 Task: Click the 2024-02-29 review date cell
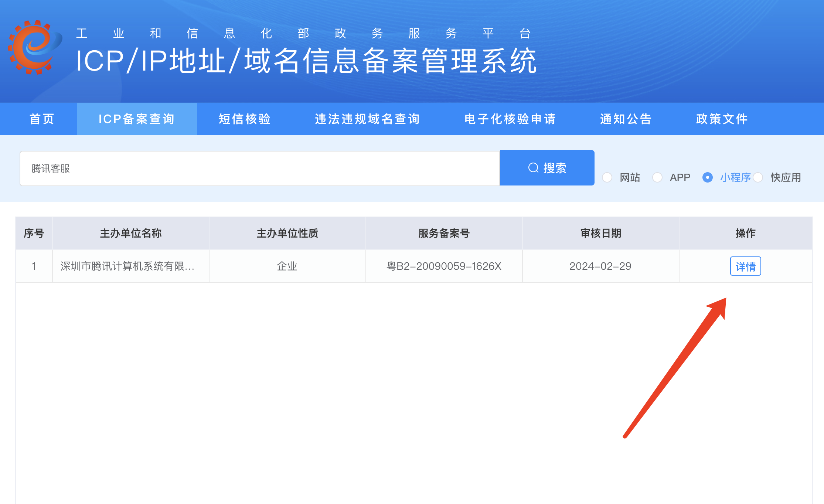[x=600, y=266]
